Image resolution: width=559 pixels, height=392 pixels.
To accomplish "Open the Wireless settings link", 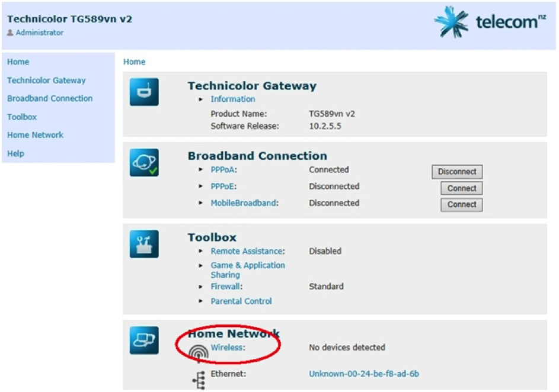I will (x=227, y=348).
